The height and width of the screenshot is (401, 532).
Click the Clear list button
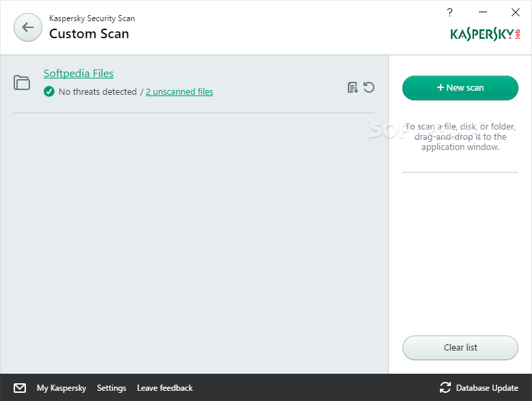(460, 348)
